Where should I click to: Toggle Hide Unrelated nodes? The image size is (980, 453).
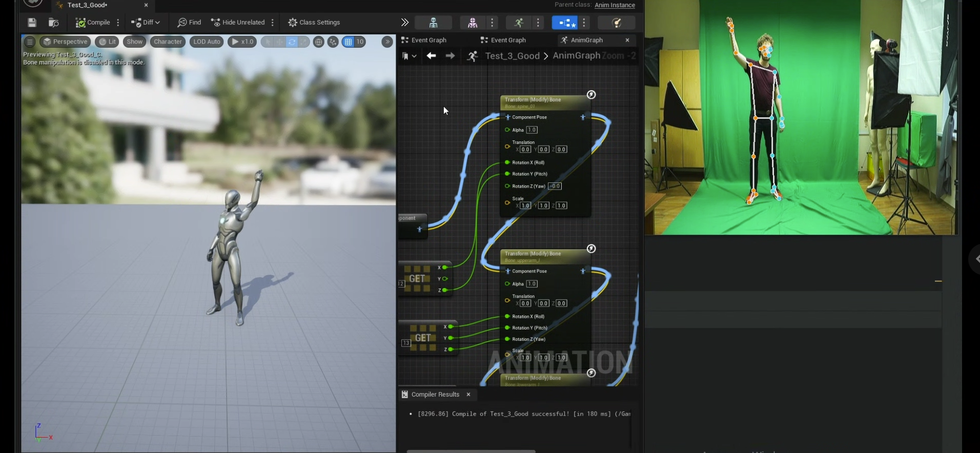tap(238, 23)
